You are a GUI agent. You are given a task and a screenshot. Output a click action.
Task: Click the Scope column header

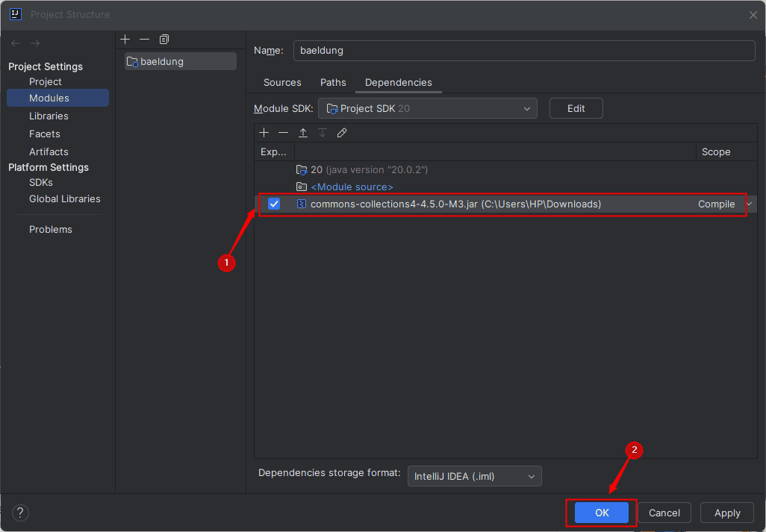coord(726,151)
